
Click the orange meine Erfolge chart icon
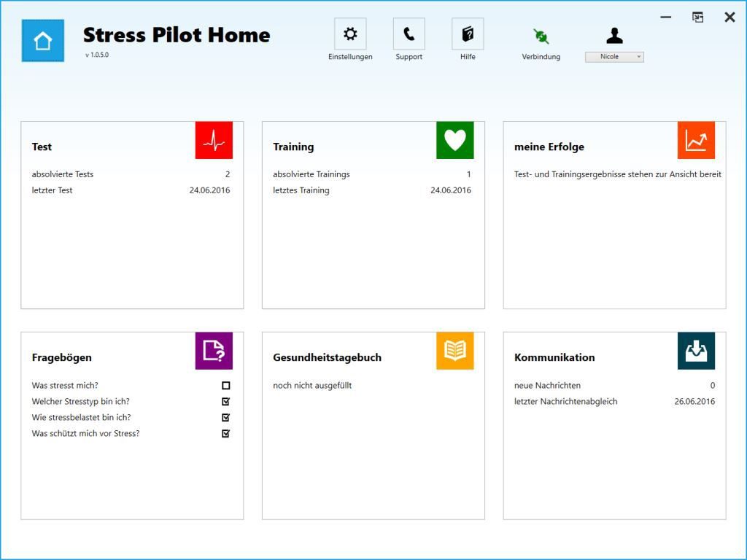(x=696, y=140)
